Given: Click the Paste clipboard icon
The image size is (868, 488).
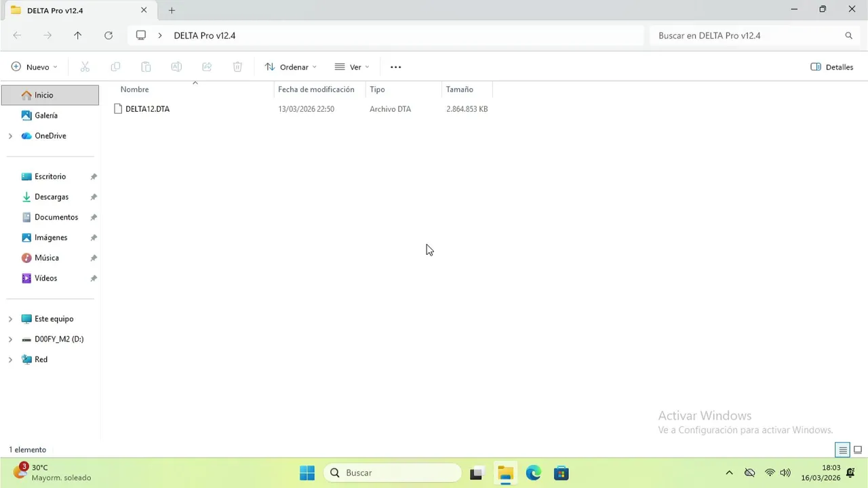Looking at the screenshot, I should coord(146,66).
